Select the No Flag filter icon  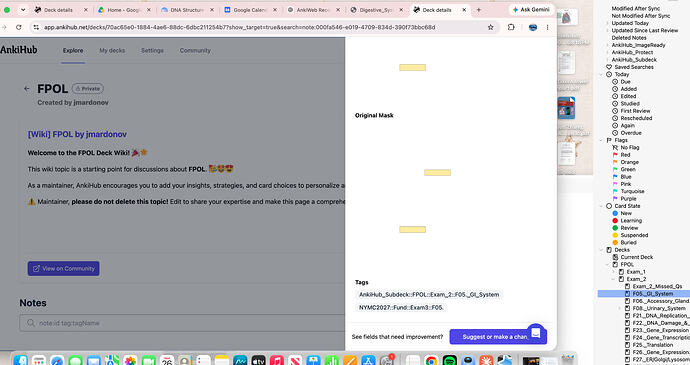615,147
